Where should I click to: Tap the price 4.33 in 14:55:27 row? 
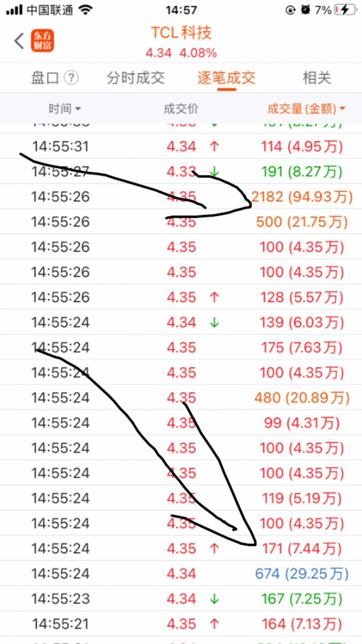[x=181, y=171]
